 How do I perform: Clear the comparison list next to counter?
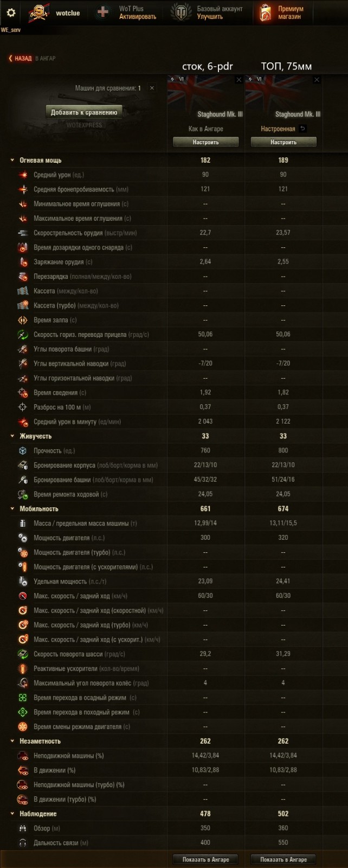152,88
